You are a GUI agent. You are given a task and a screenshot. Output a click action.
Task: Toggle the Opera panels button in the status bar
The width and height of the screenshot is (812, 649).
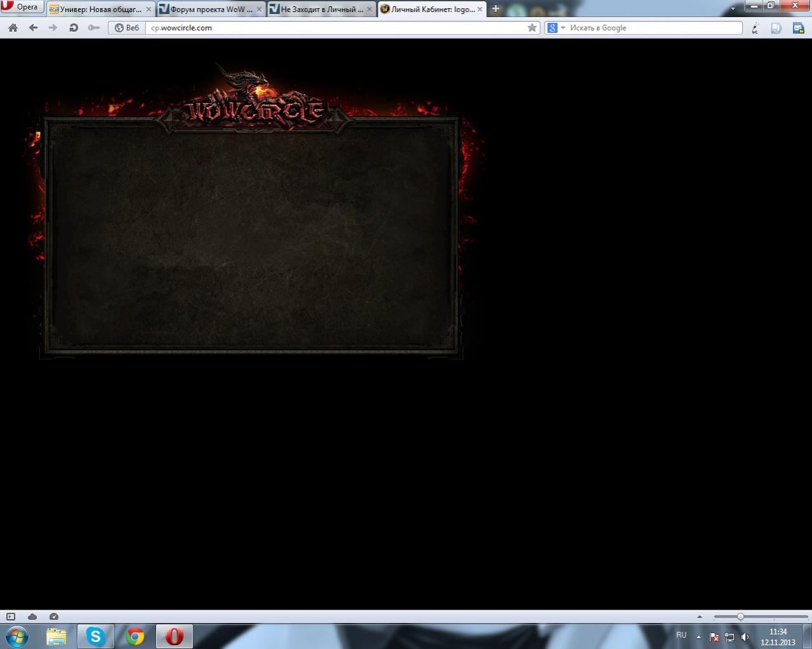[11, 617]
